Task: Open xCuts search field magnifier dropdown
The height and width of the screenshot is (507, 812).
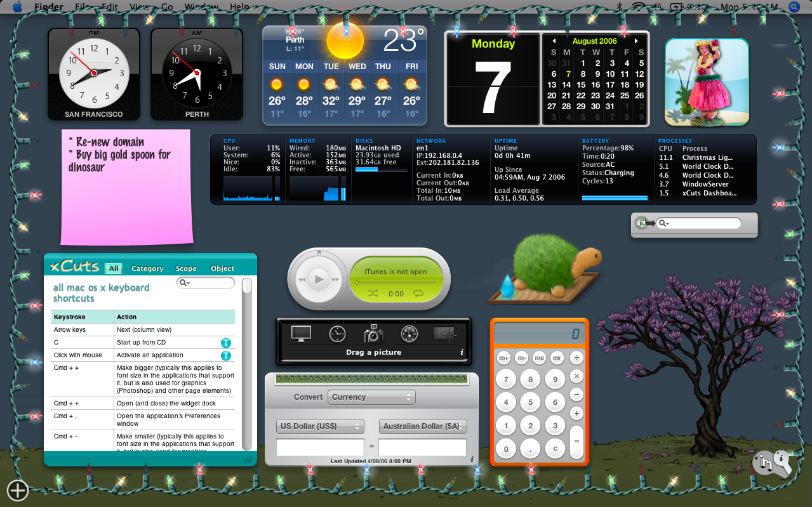Action: point(185,283)
